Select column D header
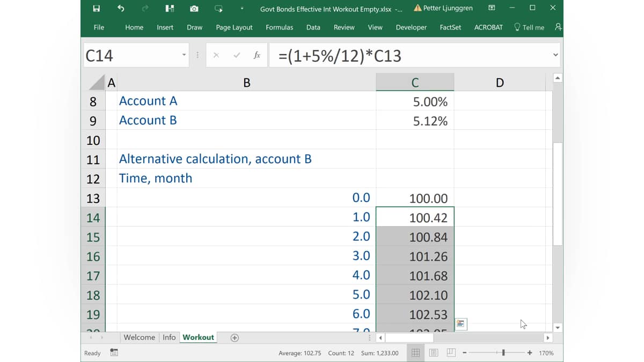This screenshot has height=362, width=644. (500, 82)
